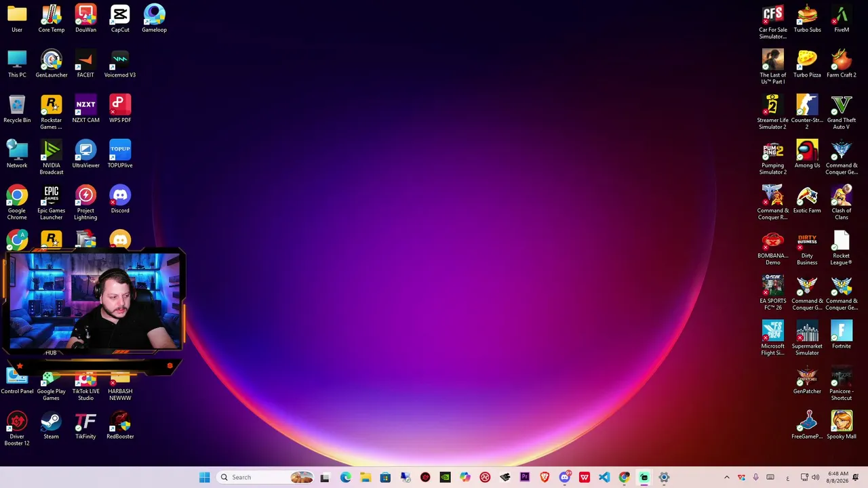
Task: Open the BOMBANA Demo shortcut
Action: pyautogui.click(x=773, y=248)
